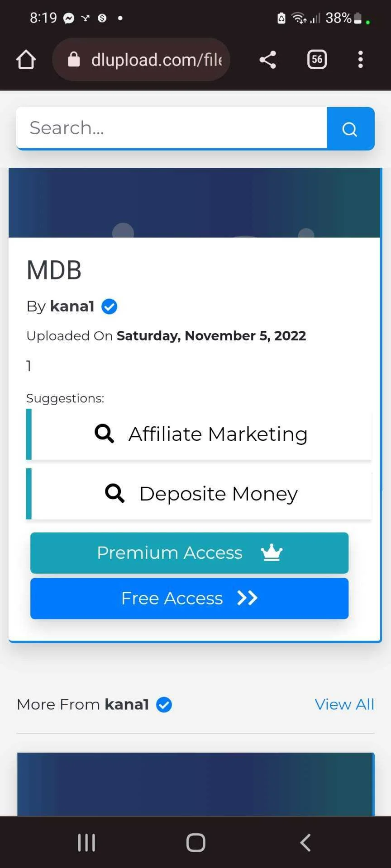This screenshot has height=868, width=391.
Task: Select the Deposite Money suggestion
Action: tap(199, 494)
